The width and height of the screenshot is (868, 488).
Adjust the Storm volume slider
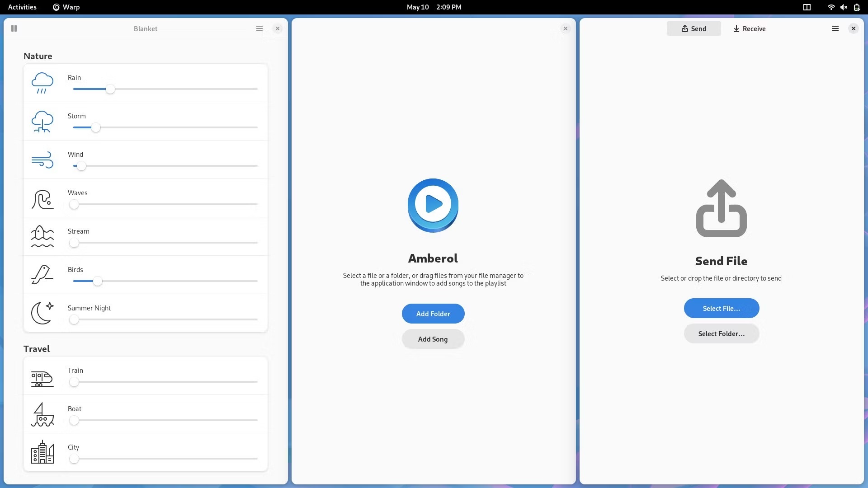coord(165,127)
